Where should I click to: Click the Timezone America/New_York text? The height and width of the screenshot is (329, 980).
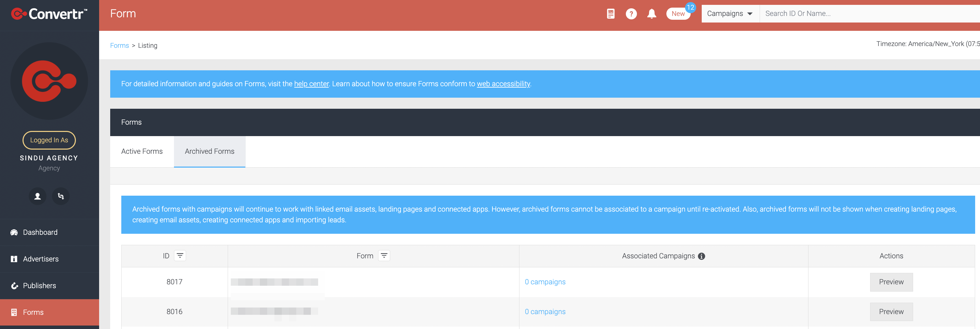[x=928, y=44]
